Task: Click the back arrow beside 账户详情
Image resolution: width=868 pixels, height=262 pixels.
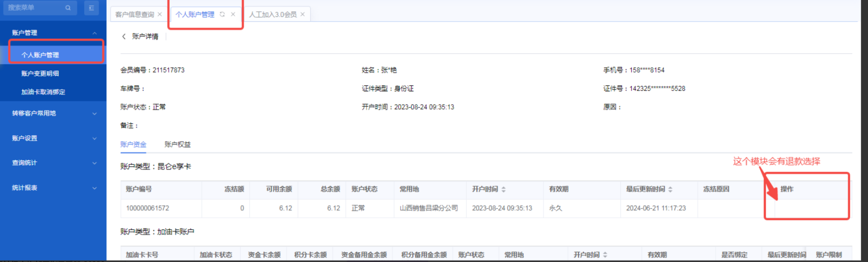Action: coord(124,37)
